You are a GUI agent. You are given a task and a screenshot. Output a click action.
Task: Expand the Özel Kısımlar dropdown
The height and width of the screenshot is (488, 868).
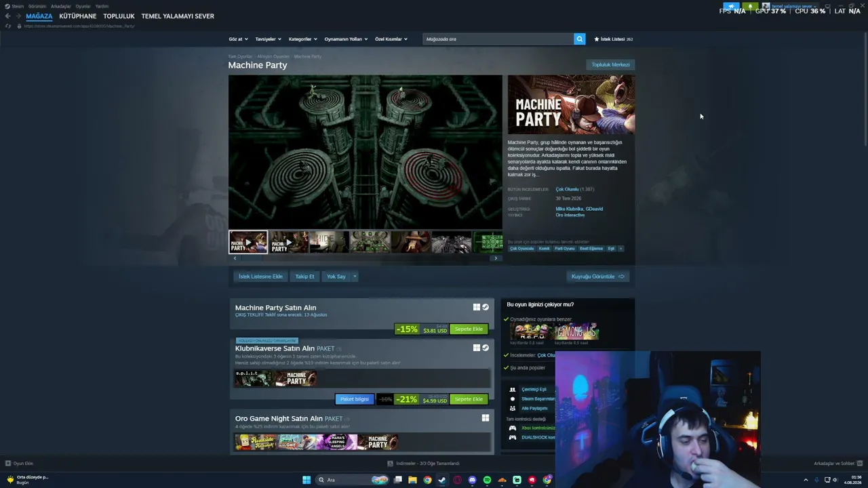391,39
